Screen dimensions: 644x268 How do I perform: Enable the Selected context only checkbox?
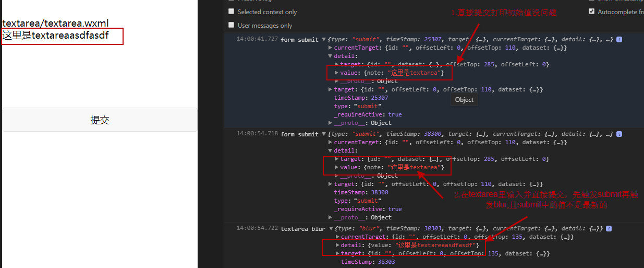(x=232, y=11)
